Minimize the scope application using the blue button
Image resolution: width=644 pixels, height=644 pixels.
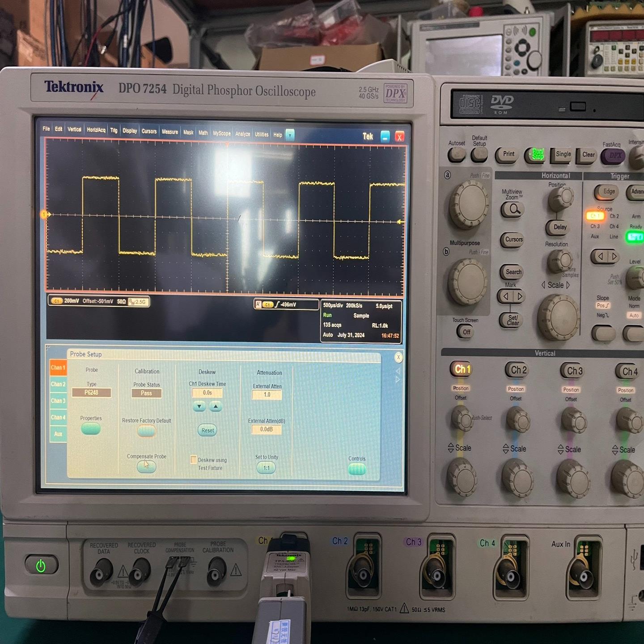pyautogui.click(x=385, y=137)
